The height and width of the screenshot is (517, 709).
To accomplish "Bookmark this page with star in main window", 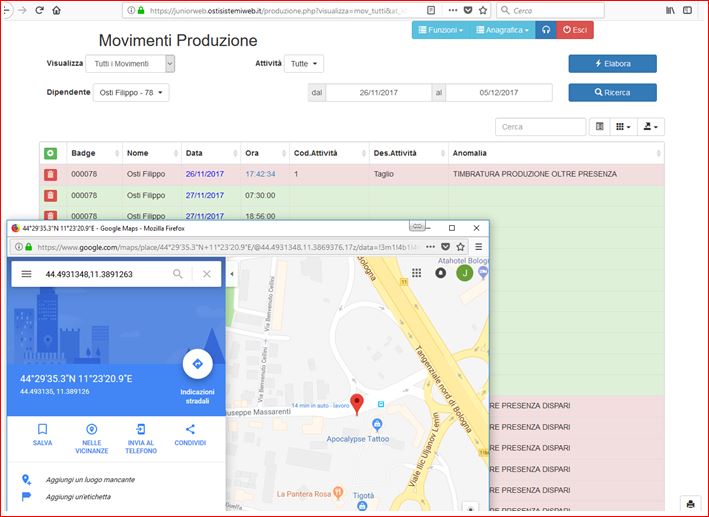I will click(x=483, y=10).
